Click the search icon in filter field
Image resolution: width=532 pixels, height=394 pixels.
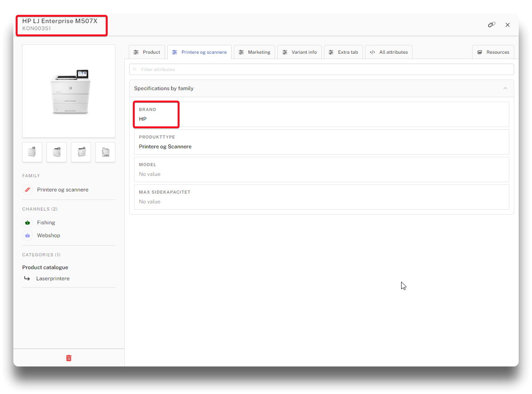(x=135, y=69)
